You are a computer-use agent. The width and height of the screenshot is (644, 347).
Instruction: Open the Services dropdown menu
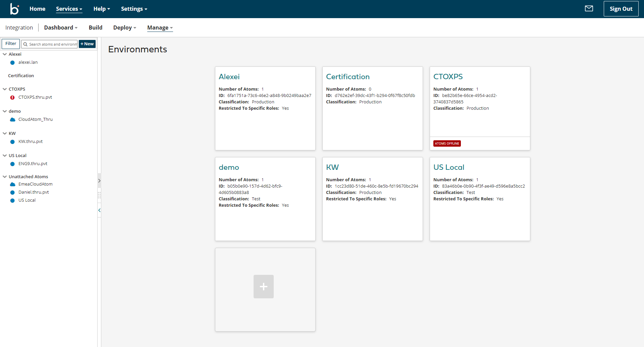point(69,9)
